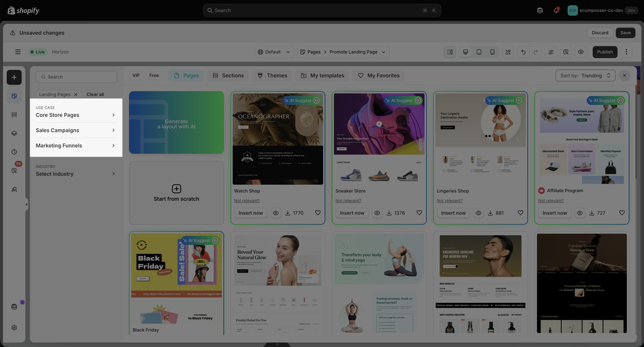Switch to the Themes tab
The height and width of the screenshot is (347, 644).
pos(272,75)
